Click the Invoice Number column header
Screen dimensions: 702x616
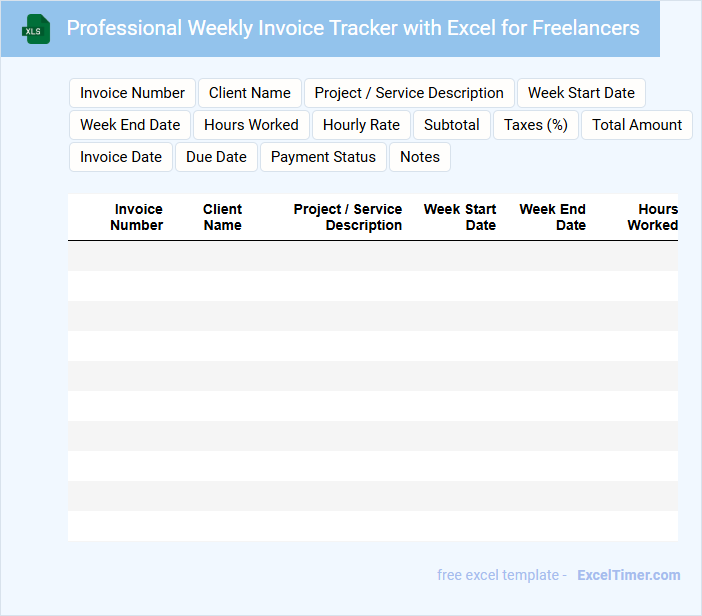(137, 217)
